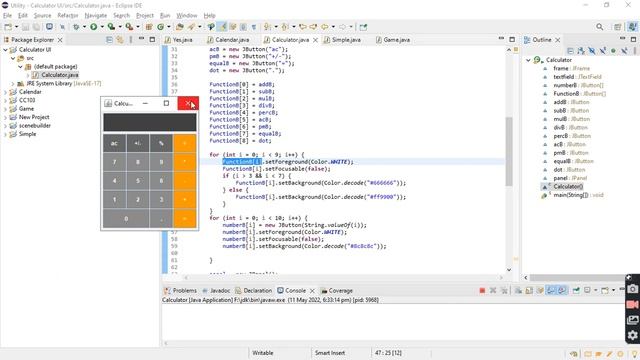Click the Collapse All icon in Package Explorer
This screenshot has width=640, height=360.
pyautogui.click(x=109, y=40)
